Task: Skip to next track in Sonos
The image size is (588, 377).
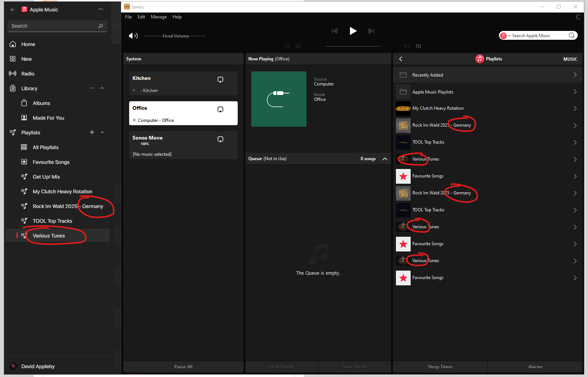Action: [371, 31]
